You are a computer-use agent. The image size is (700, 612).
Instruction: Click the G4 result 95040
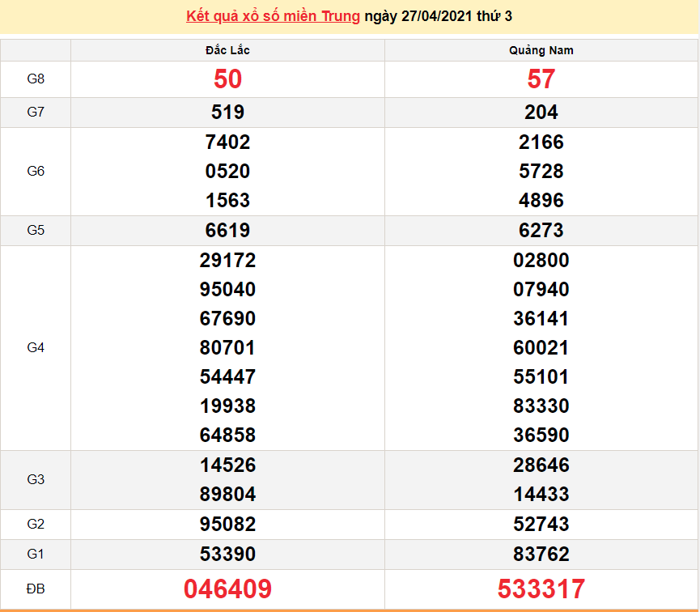click(227, 290)
